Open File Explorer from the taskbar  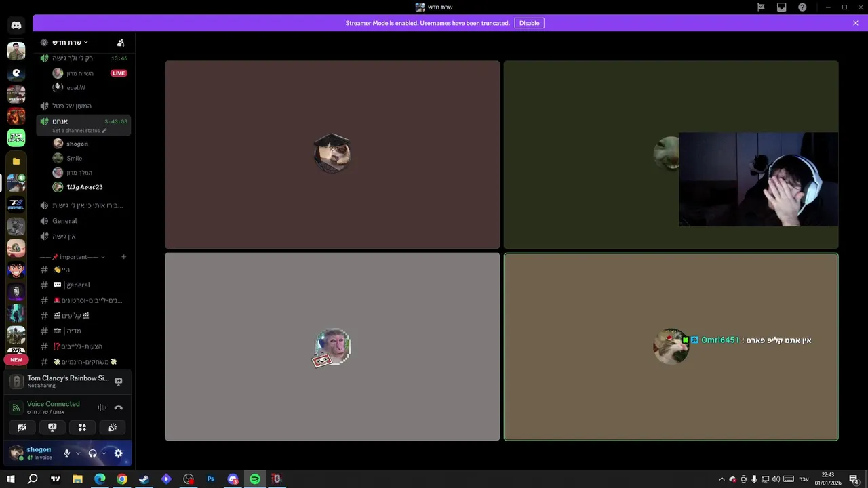(x=77, y=479)
